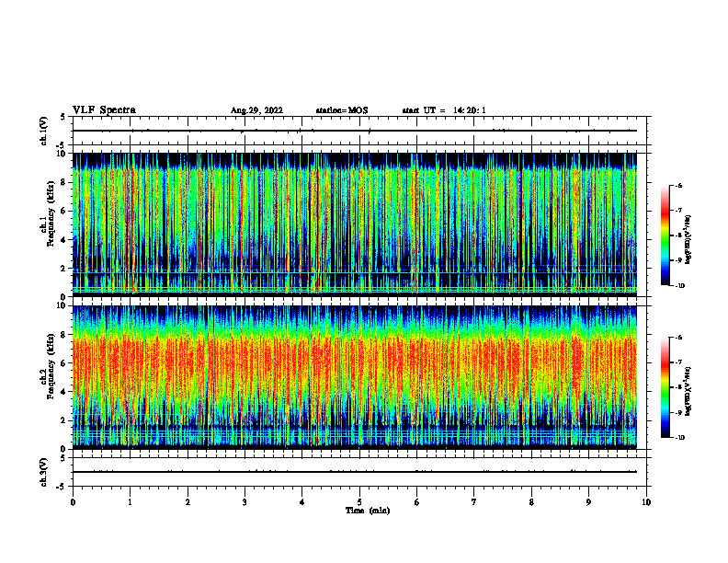Click ch.2 frequency tick label "6"
Screen dimensions: 728x563
click(64, 363)
